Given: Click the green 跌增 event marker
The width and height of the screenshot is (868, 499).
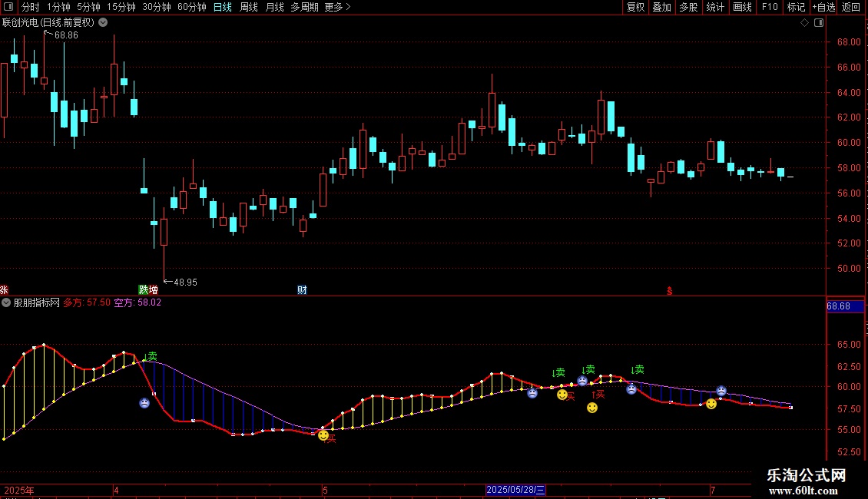Looking at the screenshot, I should click(148, 290).
